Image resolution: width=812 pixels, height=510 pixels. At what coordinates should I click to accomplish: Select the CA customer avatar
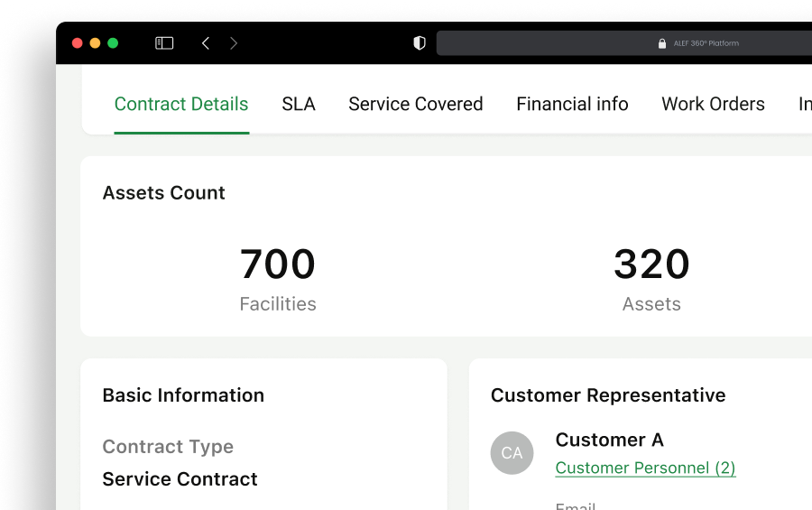(x=512, y=453)
